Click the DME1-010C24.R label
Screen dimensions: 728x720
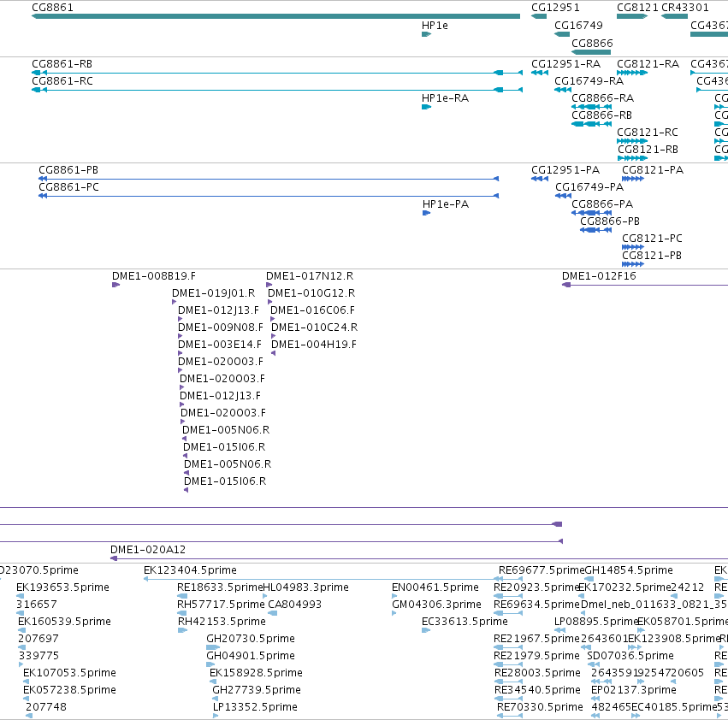pos(314,328)
